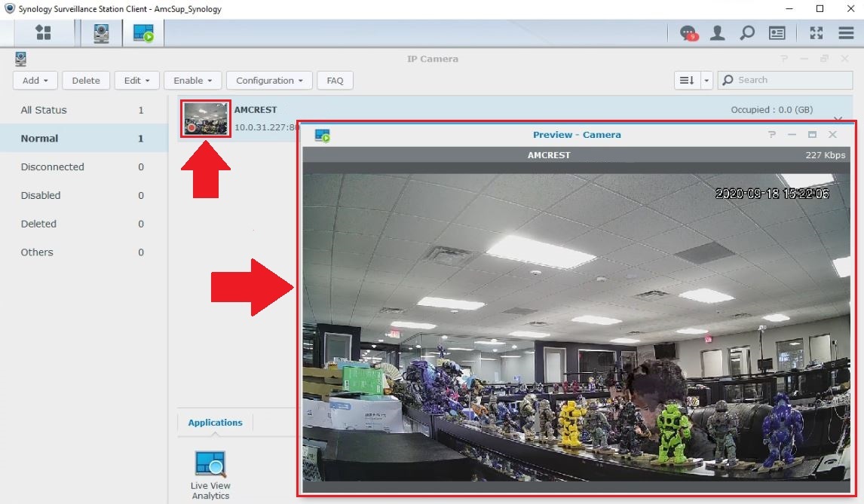The height and width of the screenshot is (504, 864).
Task: Close the IP Camera window
Action: point(844,59)
